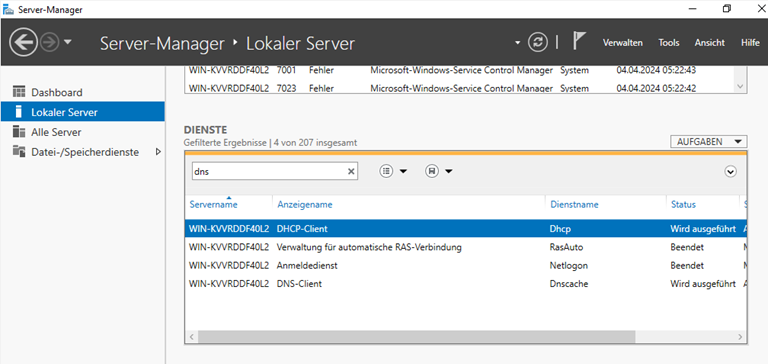This screenshot has width=768, height=364.
Task: Click the Alle Server icon
Action: point(19,132)
